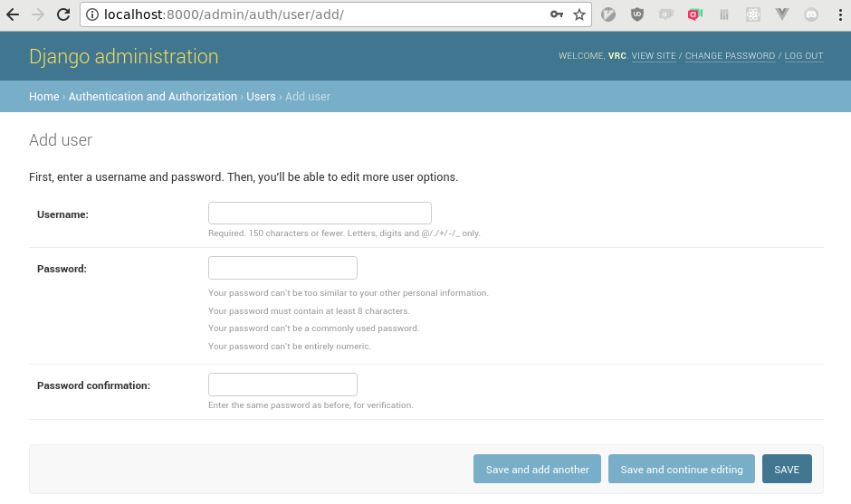
Task: Focus the Password input field
Action: 282,268
